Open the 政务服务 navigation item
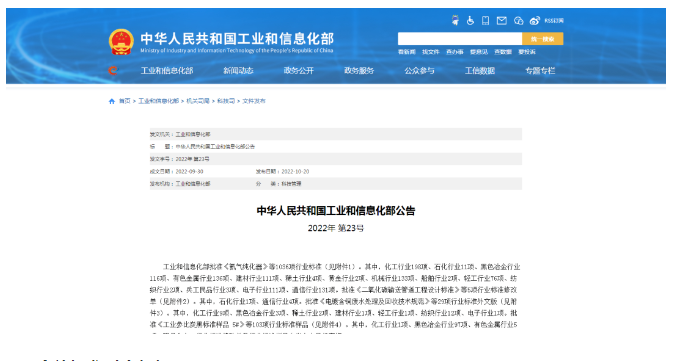The width and height of the screenshot is (677, 361). pyautogui.click(x=359, y=70)
